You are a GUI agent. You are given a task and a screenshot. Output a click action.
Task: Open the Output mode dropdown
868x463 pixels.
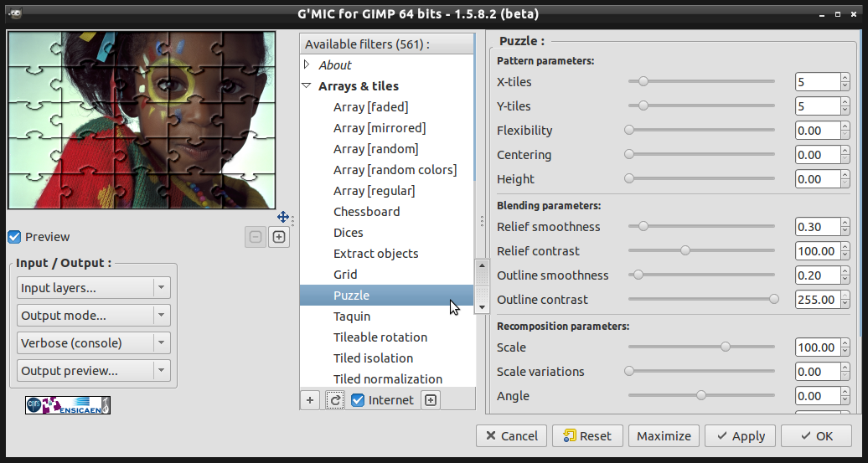click(x=94, y=316)
